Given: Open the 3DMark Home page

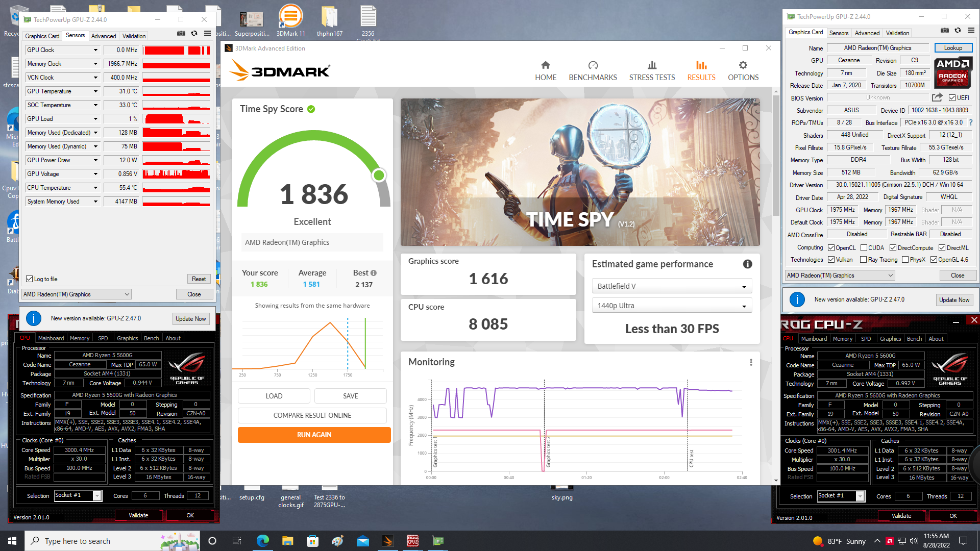Looking at the screenshot, I should click(x=545, y=71).
